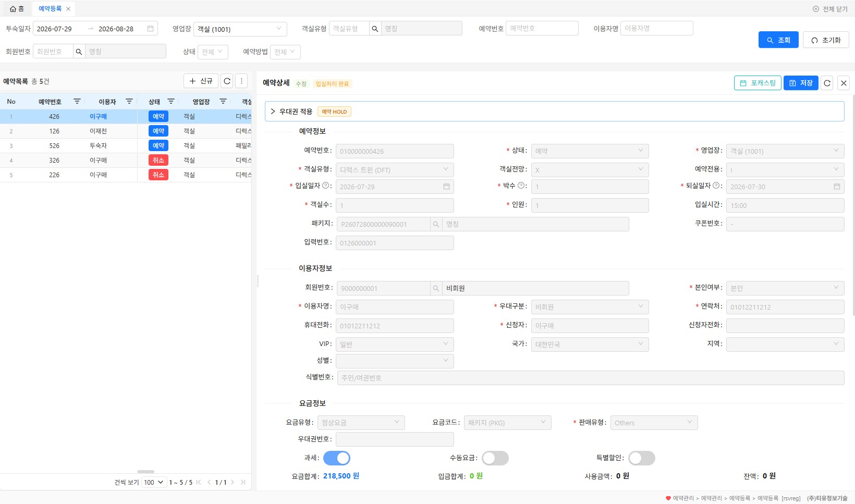The width and height of the screenshot is (855, 504).
Task: Click the 입실일자 help question icon
Action: tap(326, 186)
